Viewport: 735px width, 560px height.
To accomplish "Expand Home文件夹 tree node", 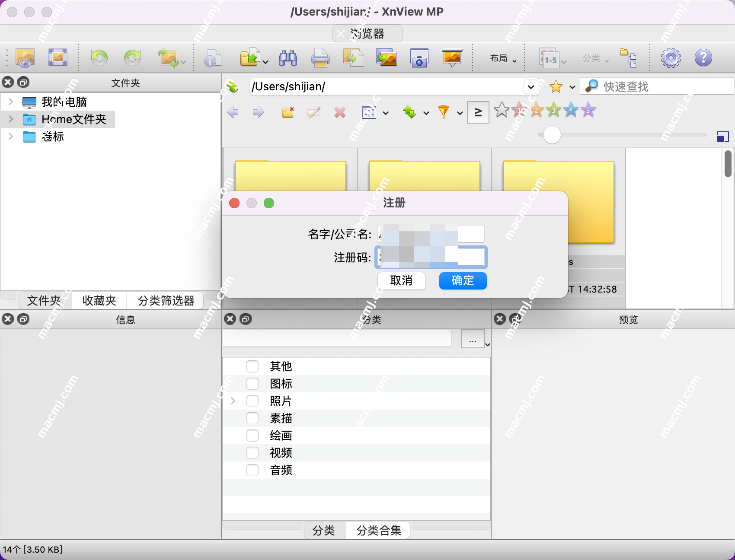I will click(x=11, y=119).
